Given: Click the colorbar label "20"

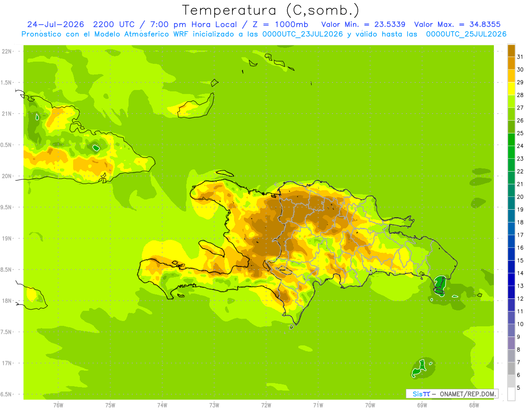Looking at the screenshot, I should coord(520,196).
